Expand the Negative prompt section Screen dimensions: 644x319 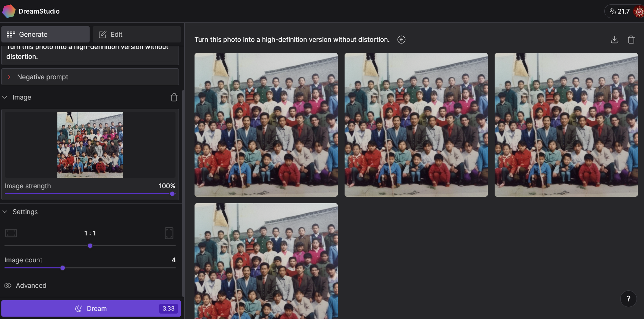(90, 77)
